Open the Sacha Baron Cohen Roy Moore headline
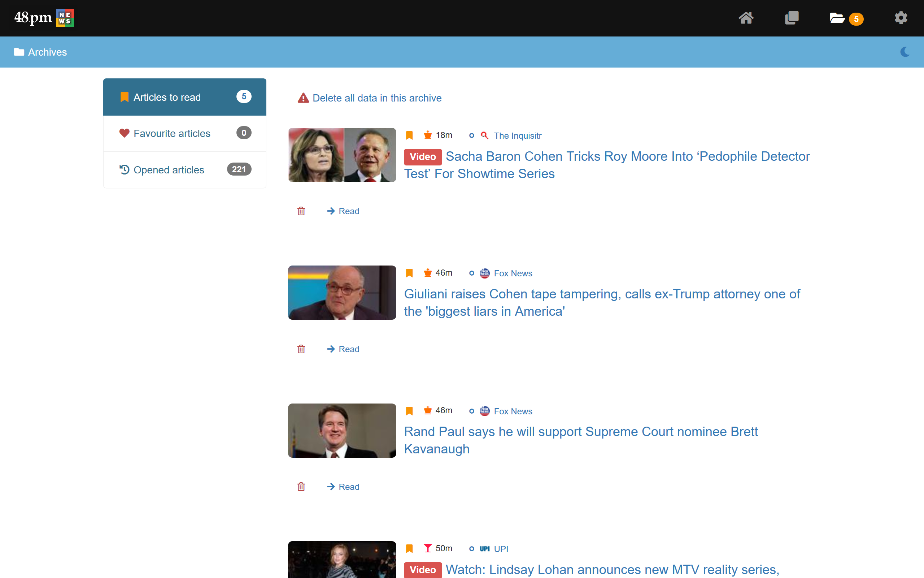This screenshot has height=578, width=924. point(607,165)
